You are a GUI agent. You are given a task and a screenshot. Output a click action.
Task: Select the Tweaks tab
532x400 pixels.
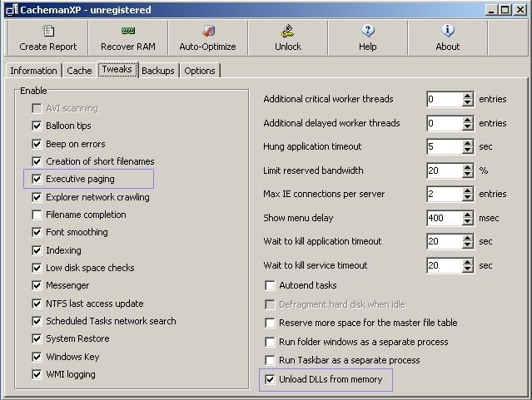117,70
